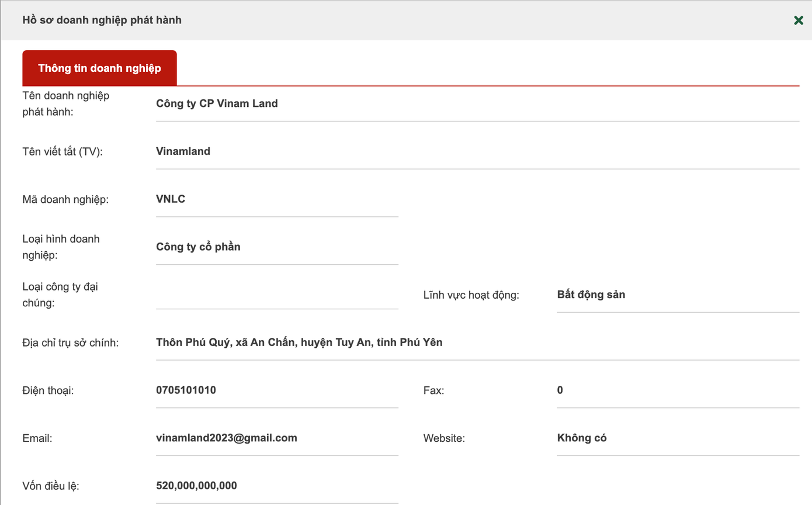Screen dimensions: 812x505
Task: Click the Lĩnh vực hoạt động label
Action: click(x=471, y=295)
